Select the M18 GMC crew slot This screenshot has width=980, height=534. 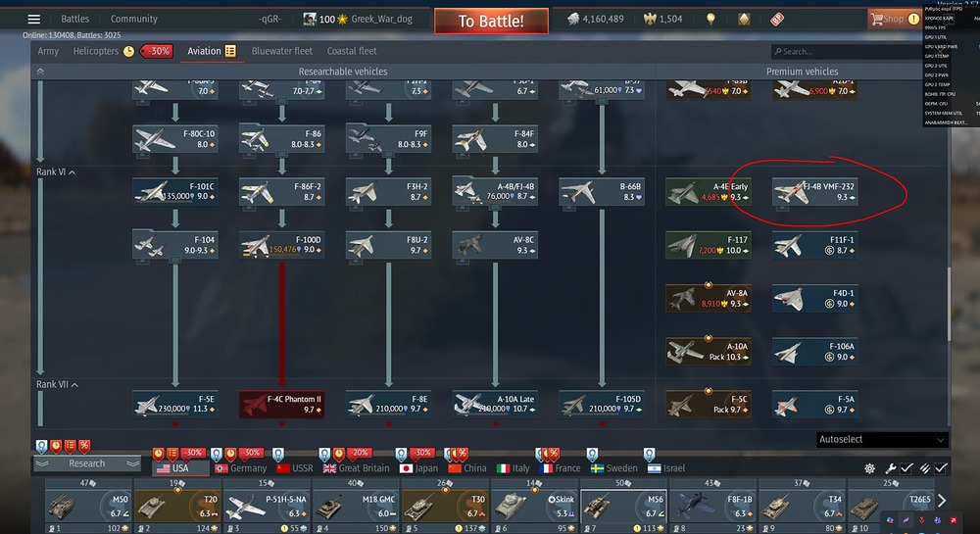(357, 505)
